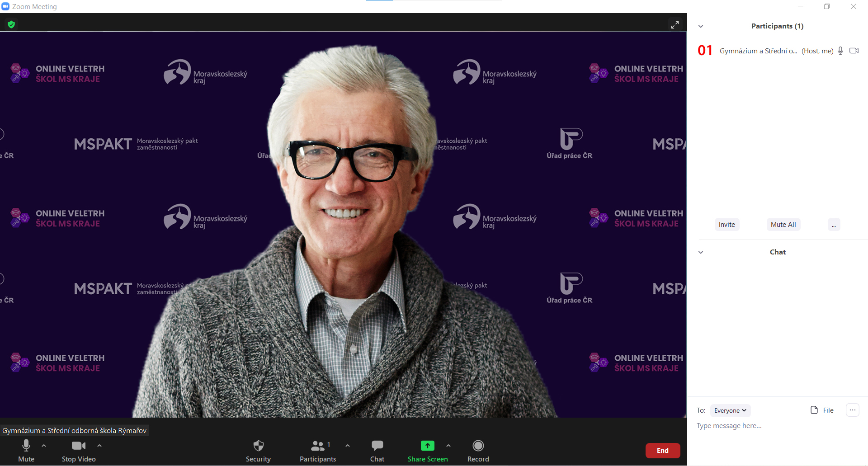Start recording with Record button
The image size is (868, 466).
point(478,451)
